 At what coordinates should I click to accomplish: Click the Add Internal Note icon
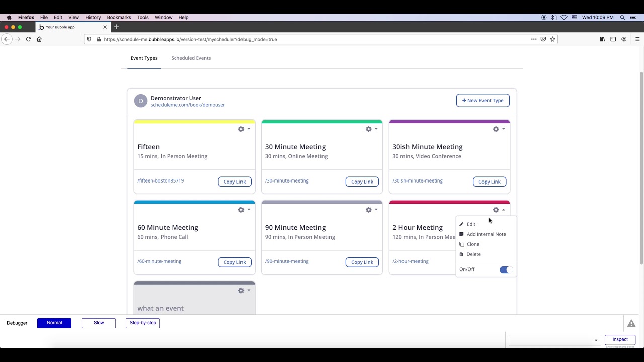tap(461, 234)
